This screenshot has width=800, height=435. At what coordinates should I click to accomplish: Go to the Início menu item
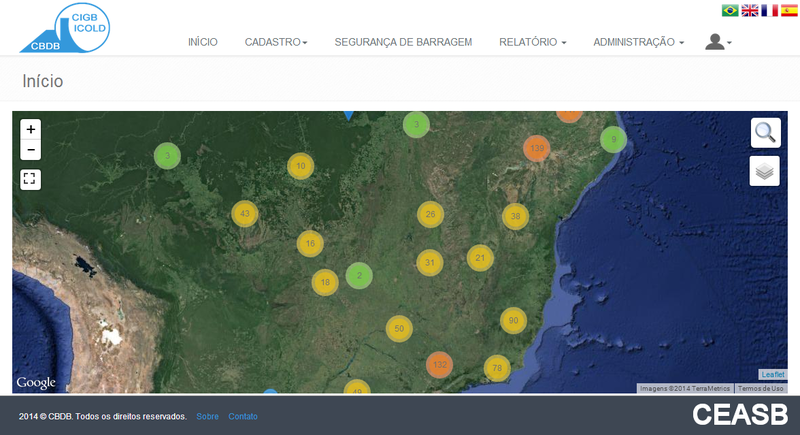pos(202,42)
